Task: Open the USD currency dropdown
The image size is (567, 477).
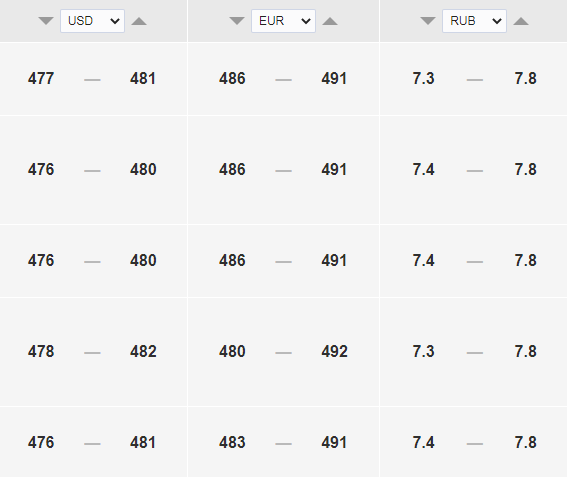Action: 93,21
